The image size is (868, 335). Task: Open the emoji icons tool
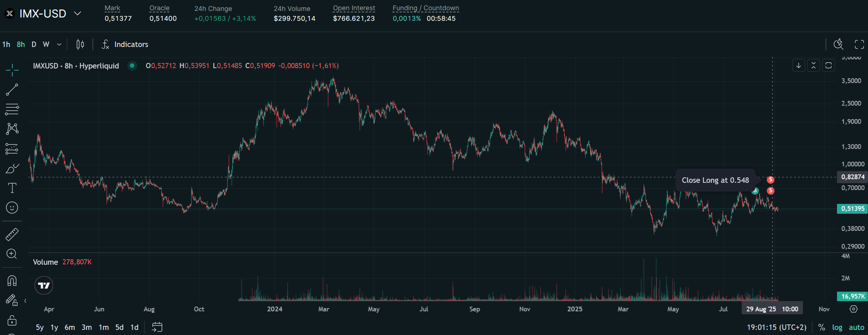[x=12, y=208]
